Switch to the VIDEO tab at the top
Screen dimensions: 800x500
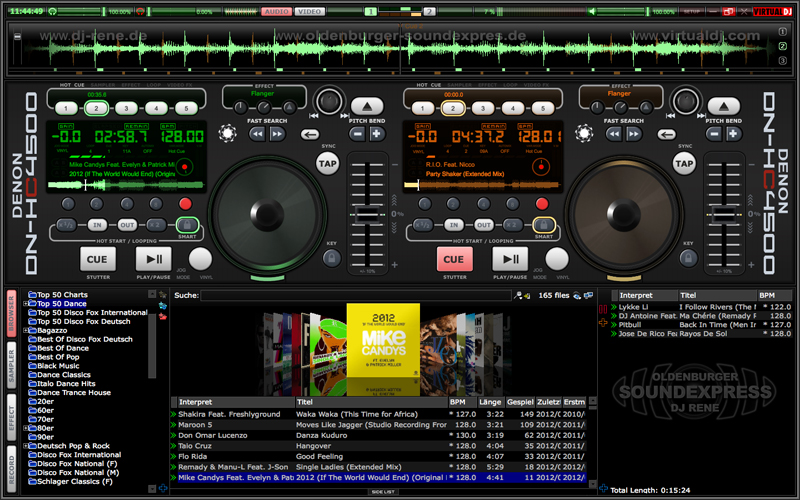pos(310,11)
